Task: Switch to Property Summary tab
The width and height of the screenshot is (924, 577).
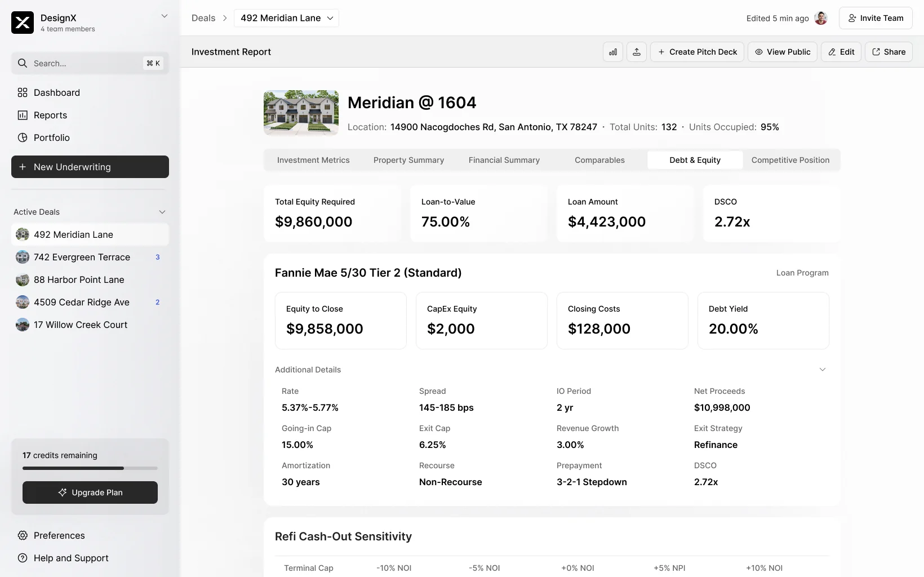Action: [409, 160]
